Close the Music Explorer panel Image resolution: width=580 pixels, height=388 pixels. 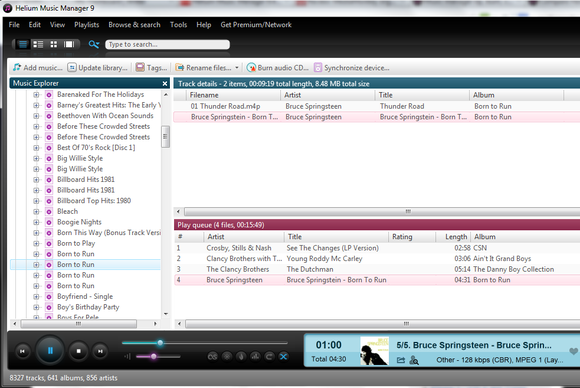click(x=165, y=84)
